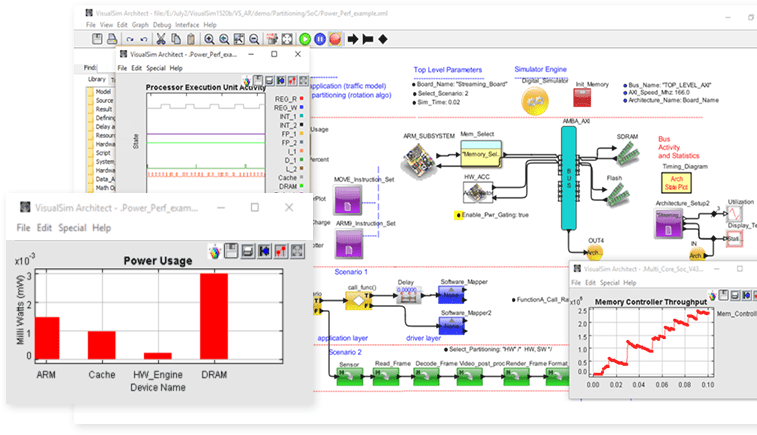The image size is (757, 435).
Task: Switch to the Library tab
Action: (97, 79)
